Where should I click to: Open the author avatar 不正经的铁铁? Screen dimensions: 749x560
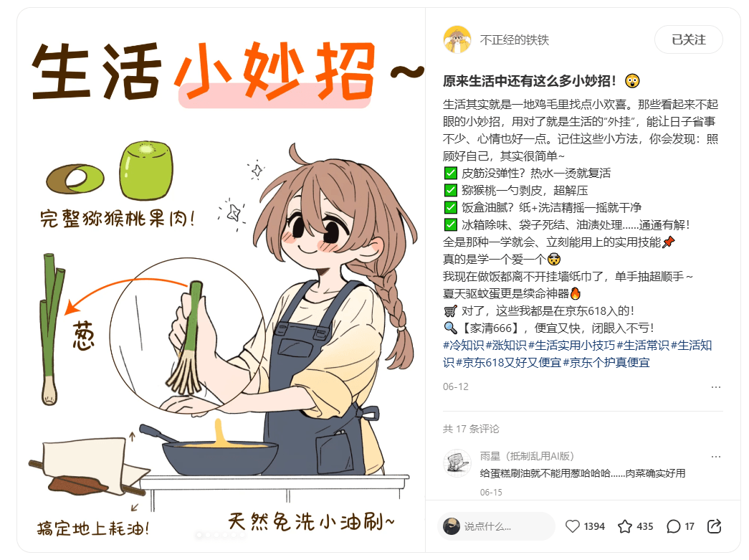(x=457, y=39)
